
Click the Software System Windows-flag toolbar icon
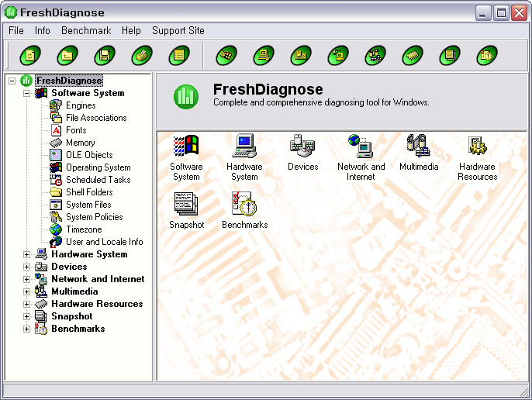pos(226,55)
